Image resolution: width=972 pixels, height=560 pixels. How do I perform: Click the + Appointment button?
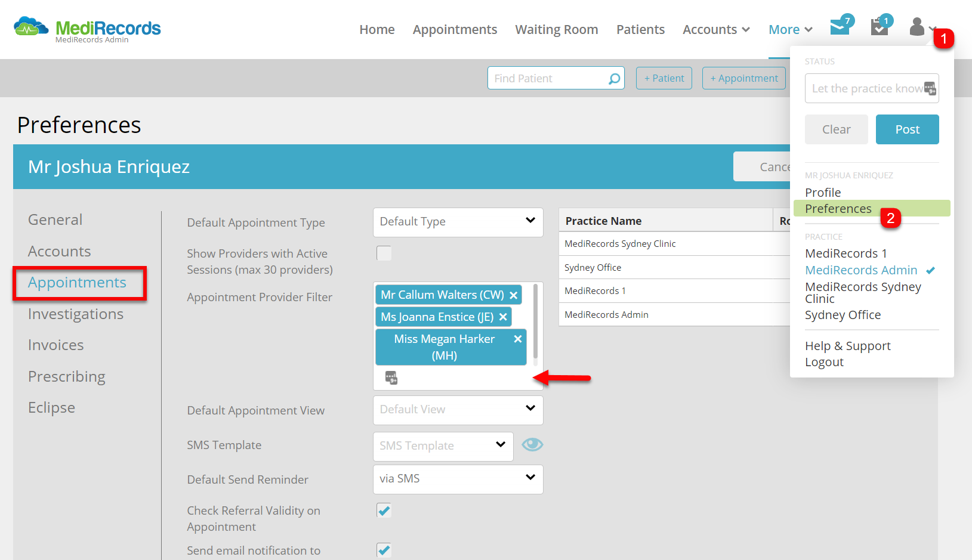[x=744, y=78]
